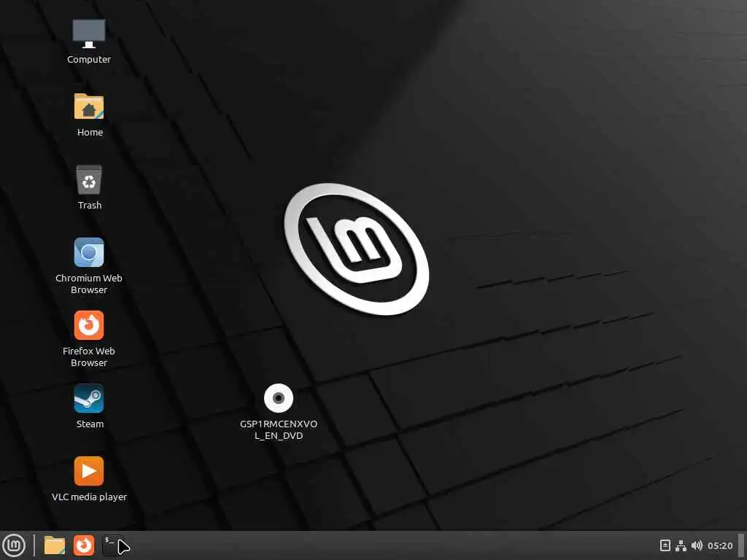Select the Trash desktop icon
The height and width of the screenshot is (560, 747).
88,179
